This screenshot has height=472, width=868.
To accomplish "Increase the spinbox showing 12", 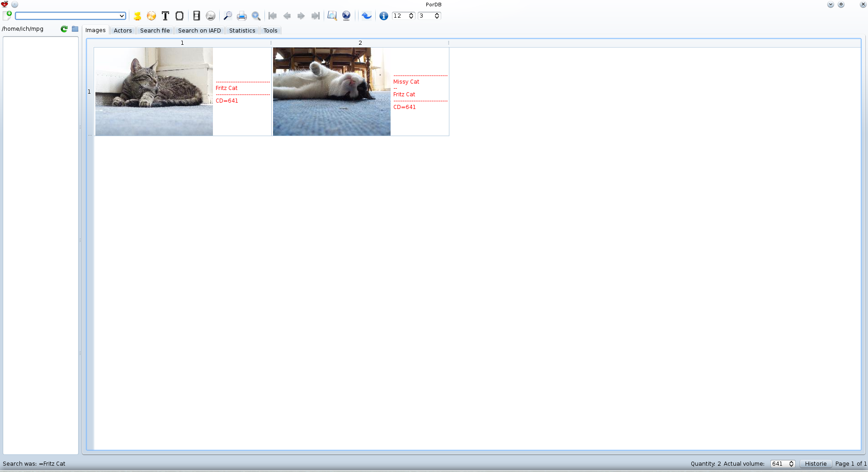I will click(411, 14).
